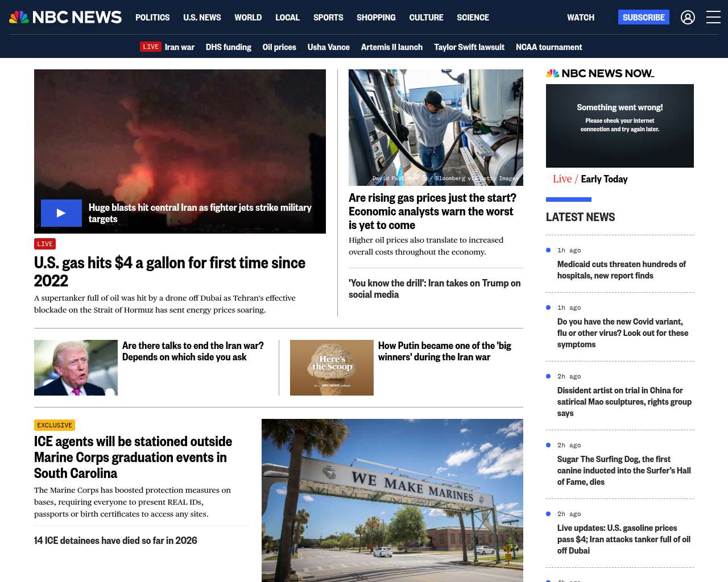Open the Iran war trending topic
Viewport: 728px width, 582px height.
click(x=180, y=47)
